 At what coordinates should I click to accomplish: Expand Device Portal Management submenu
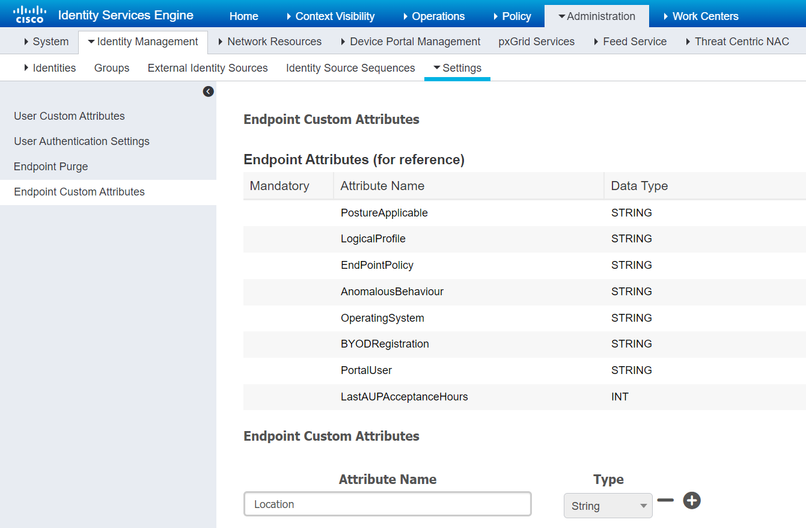pyautogui.click(x=410, y=42)
